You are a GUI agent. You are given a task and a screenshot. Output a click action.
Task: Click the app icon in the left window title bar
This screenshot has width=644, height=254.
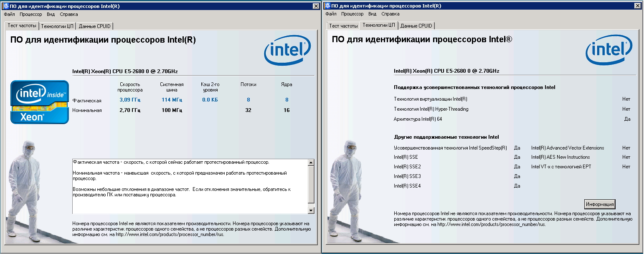[x=5, y=6]
